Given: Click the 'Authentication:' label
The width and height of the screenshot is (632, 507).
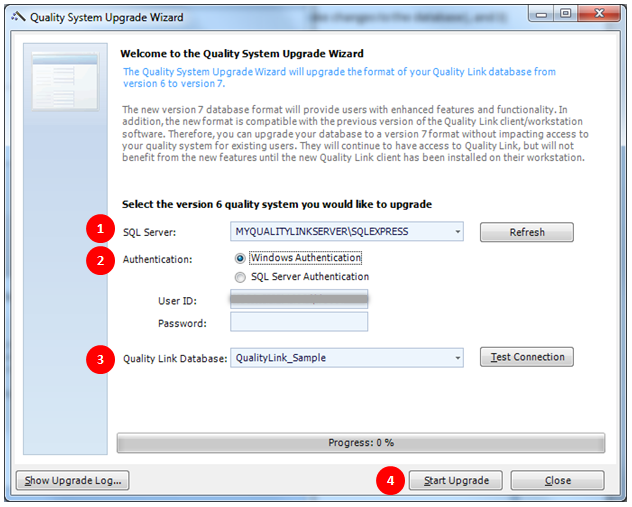Looking at the screenshot, I should click(158, 260).
